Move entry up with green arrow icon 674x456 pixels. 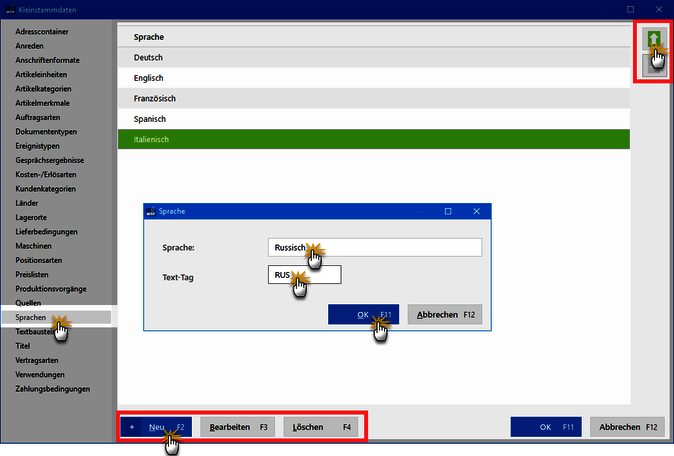(x=654, y=40)
